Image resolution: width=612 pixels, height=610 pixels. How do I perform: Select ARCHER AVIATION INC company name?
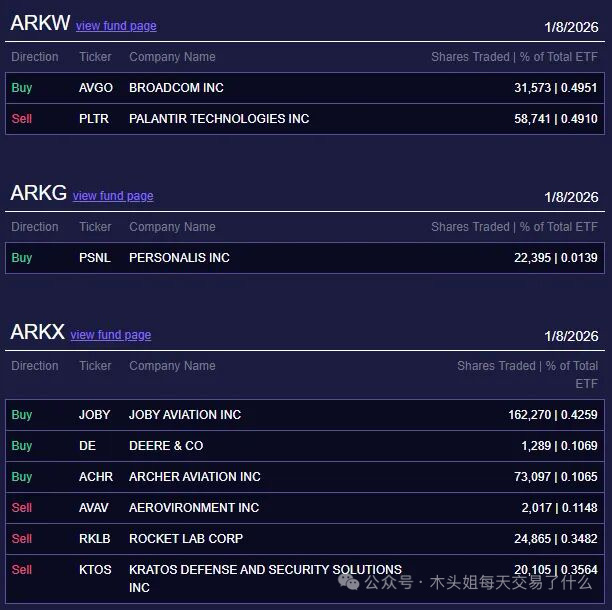[194, 477]
